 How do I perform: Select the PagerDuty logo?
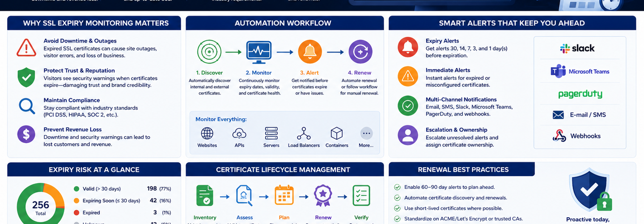[580, 94]
